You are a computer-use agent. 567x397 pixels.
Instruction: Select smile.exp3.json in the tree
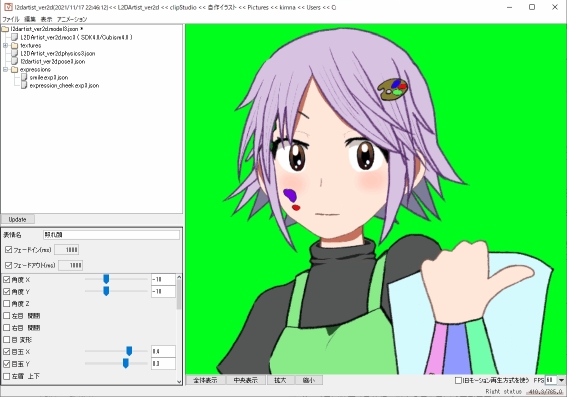[49, 77]
